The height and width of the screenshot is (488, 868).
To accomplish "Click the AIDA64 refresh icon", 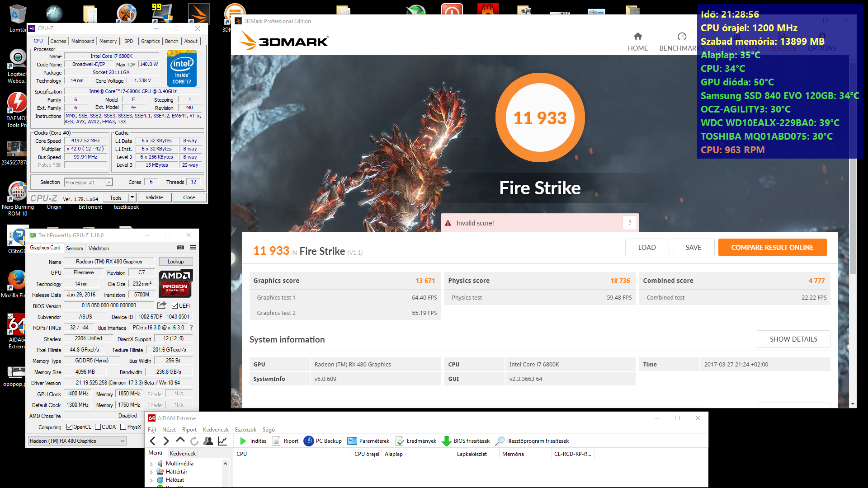I will [x=194, y=441].
